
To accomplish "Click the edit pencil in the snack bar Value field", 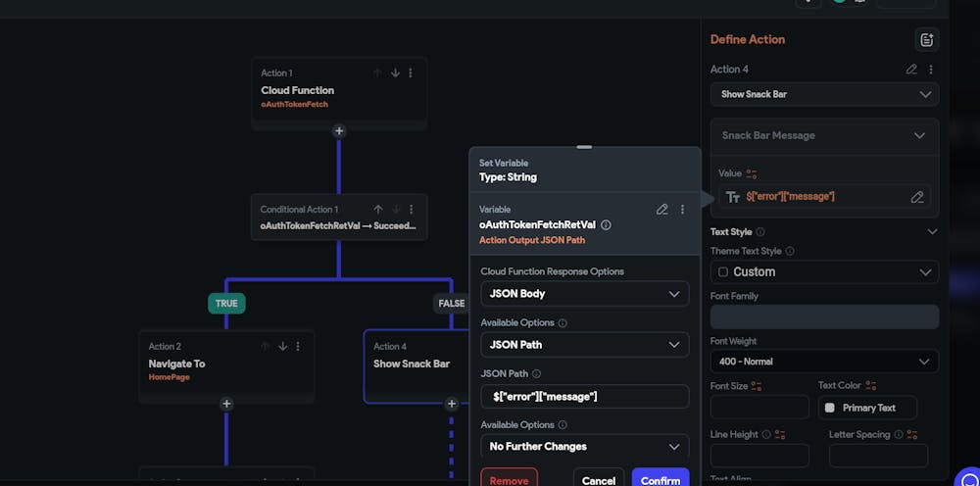I will tap(917, 197).
